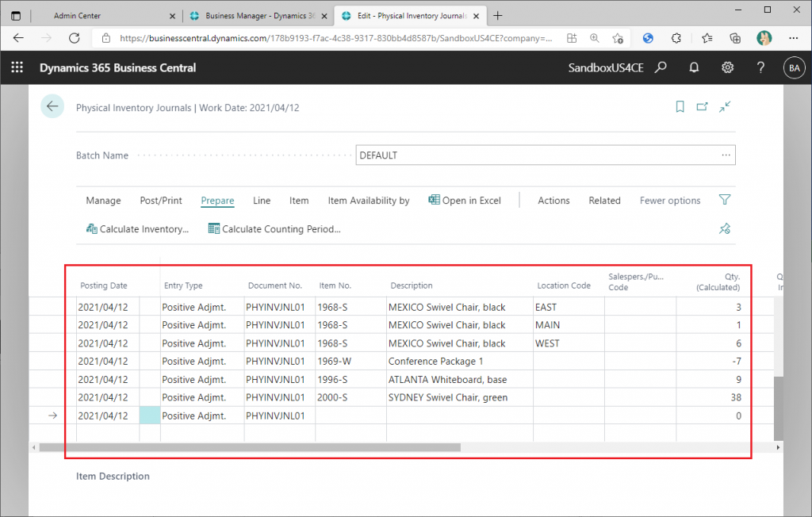Add this page to favorites
812x517 pixels.
(617, 38)
